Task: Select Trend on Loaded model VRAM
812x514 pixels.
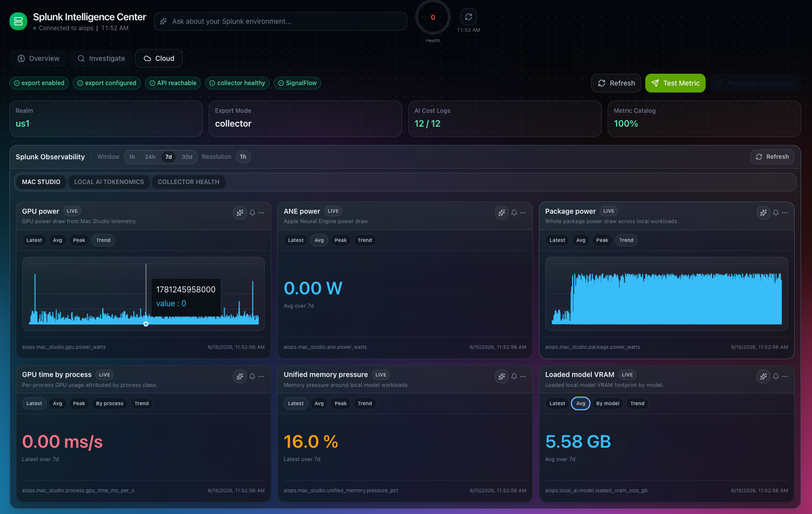Action: click(637, 404)
